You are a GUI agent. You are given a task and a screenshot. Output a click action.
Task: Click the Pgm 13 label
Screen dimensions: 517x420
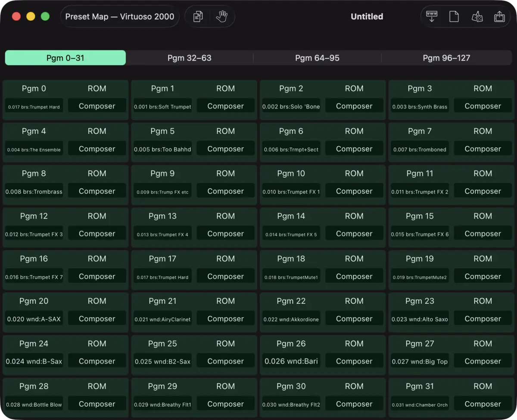tap(162, 216)
